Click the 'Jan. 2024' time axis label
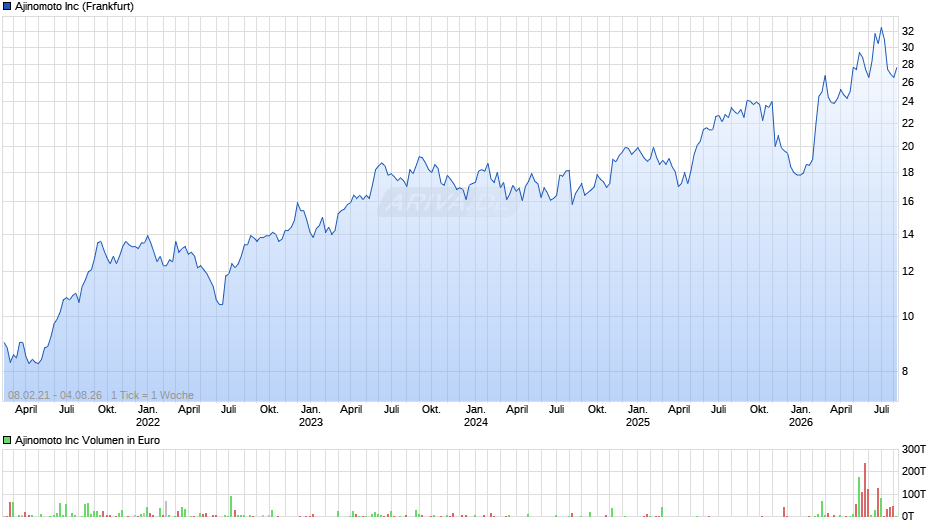940x526 pixels. click(x=475, y=416)
